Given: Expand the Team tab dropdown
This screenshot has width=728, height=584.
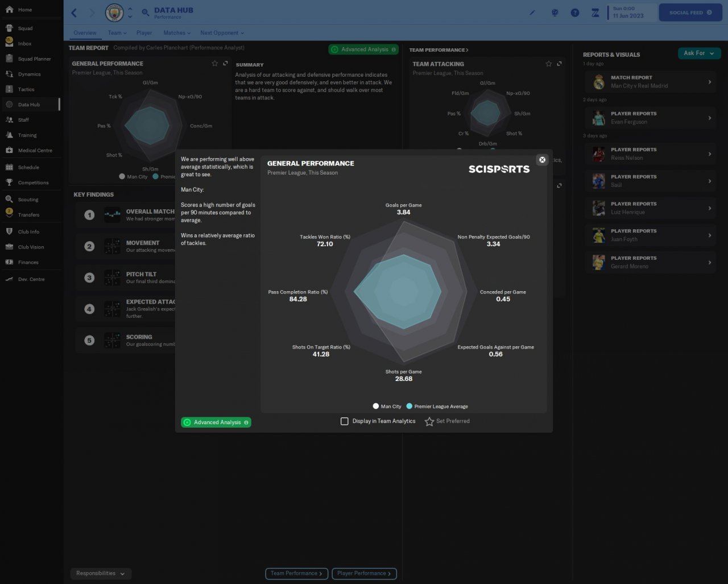Looking at the screenshot, I should [x=117, y=33].
